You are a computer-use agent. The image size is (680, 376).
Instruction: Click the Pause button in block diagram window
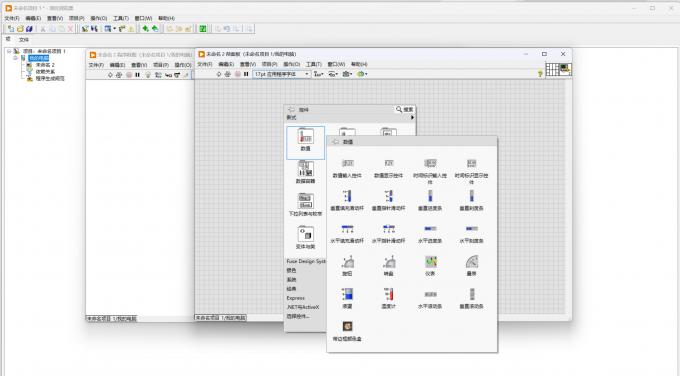137,75
